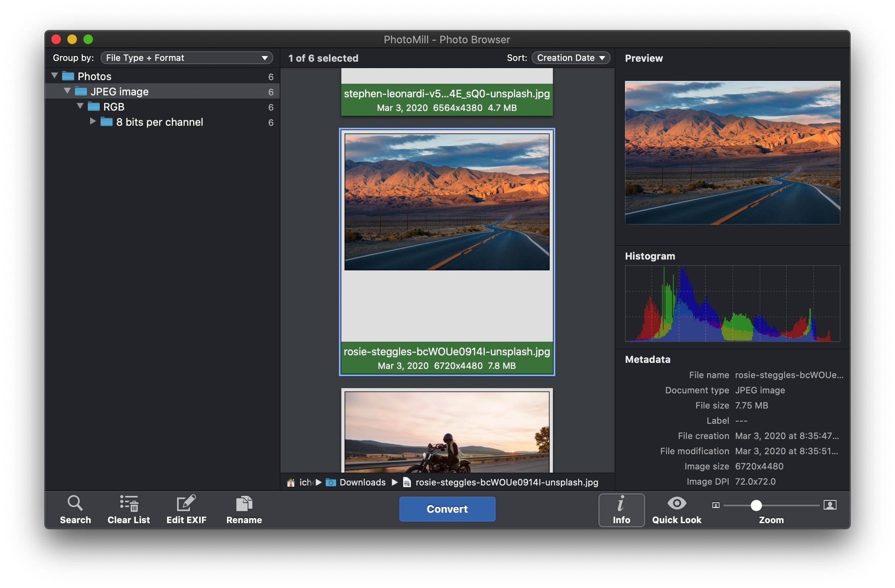Viewport: 895px width, 588px height.
Task: Adjust the thumbnail Zoom slider handle
Action: click(756, 505)
